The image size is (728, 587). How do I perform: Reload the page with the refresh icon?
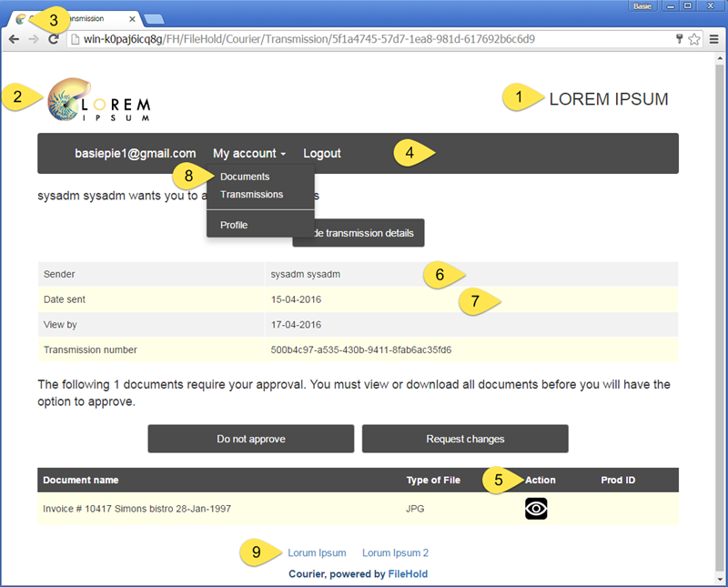54,40
